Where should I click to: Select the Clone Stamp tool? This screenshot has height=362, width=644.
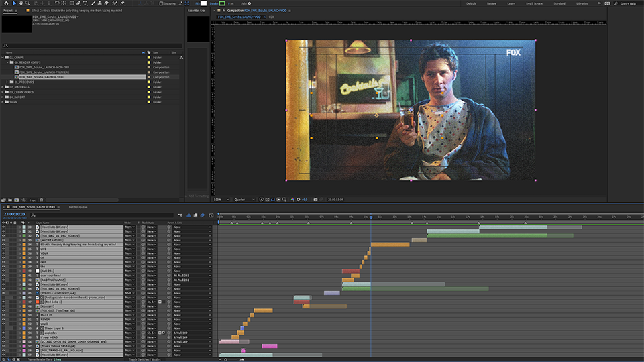tap(99, 3)
